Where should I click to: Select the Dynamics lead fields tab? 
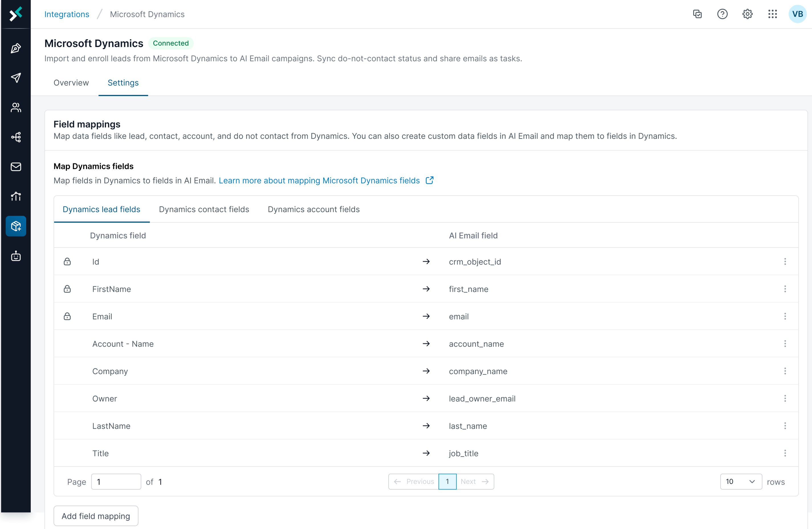[101, 209]
